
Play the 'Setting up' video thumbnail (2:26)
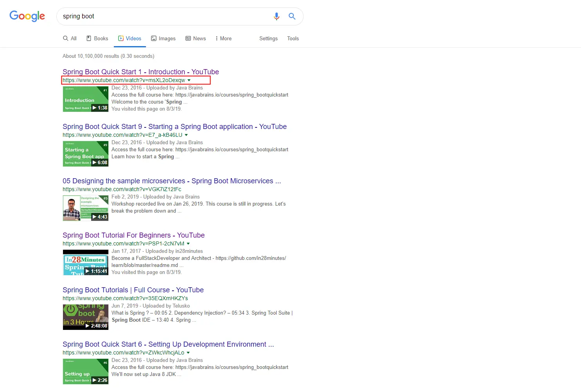click(x=86, y=371)
